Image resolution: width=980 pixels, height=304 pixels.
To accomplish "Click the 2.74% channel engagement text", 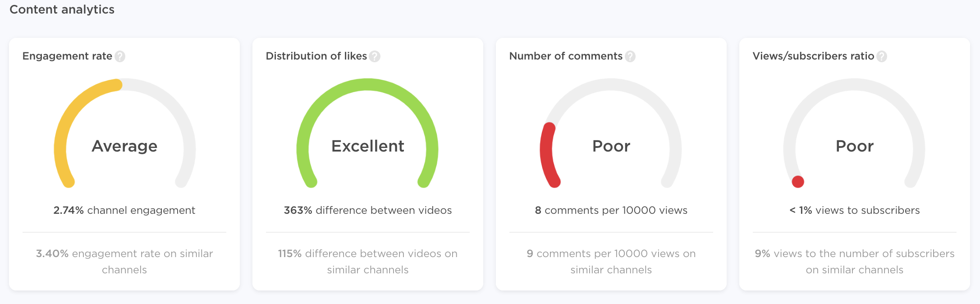I will (x=124, y=210).
